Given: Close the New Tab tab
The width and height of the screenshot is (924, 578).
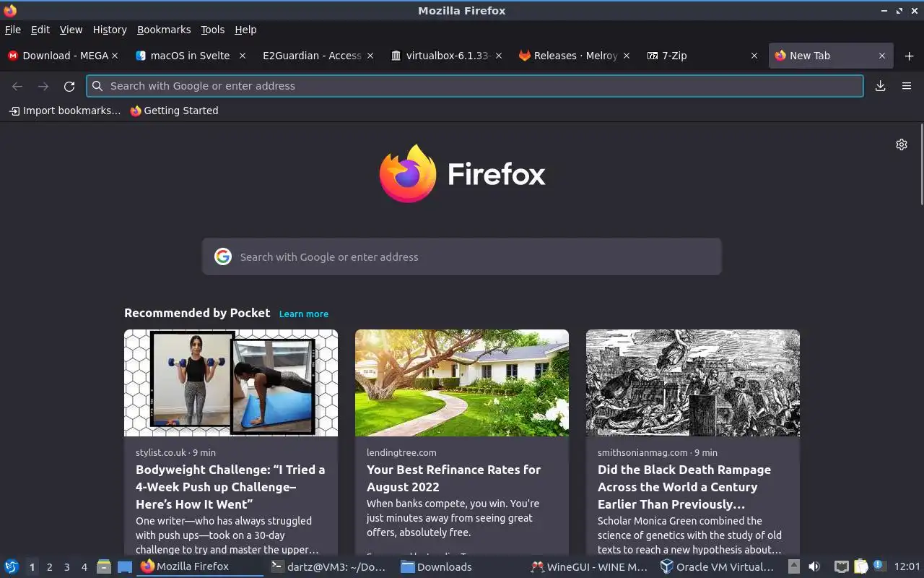Looking at the screenshot, I should pos(882,56).
